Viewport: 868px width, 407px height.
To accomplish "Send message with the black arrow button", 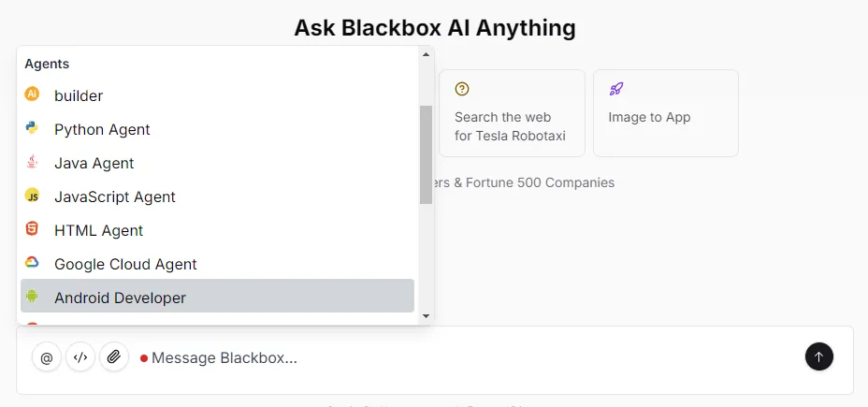I will [x=819, y=356].
